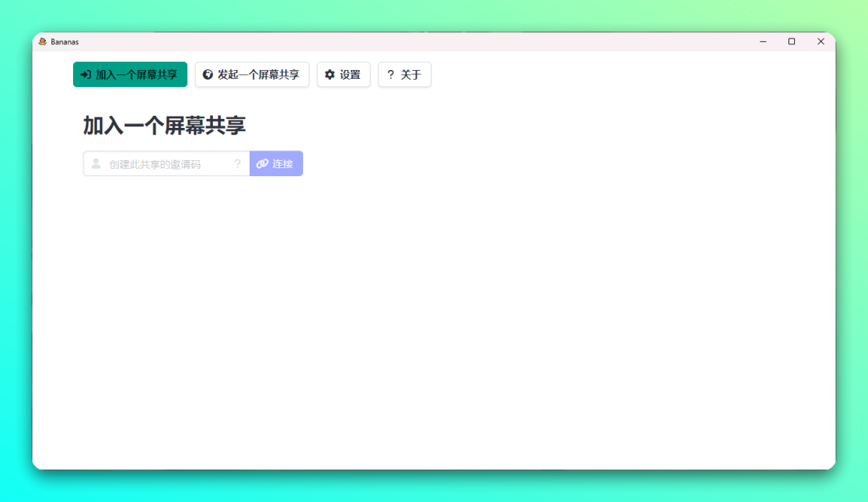Image resolution: width=868 pixels, height=502 pixels.
Task: Click the sign-in arrow icon on the join tab
Action: point(86,75)
